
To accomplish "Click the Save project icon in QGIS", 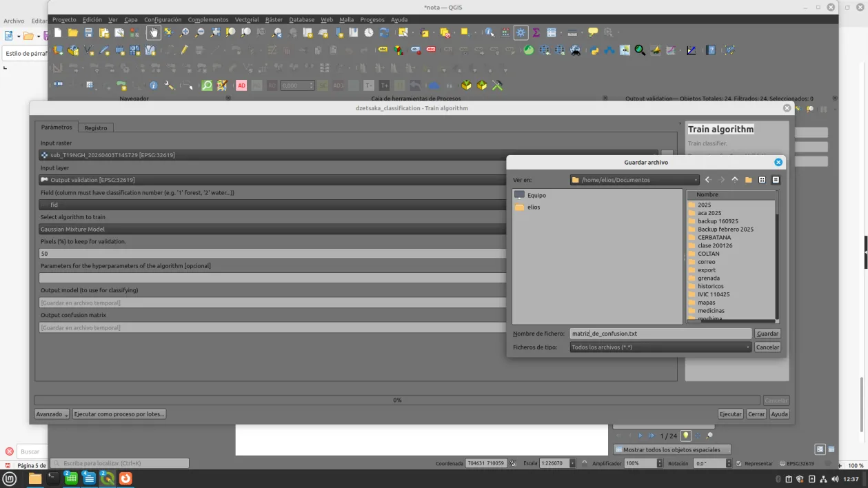I will pos(89,32).
